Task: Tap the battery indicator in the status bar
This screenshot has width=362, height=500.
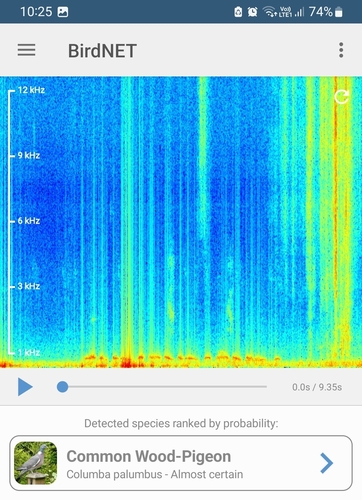Action: pos(339,12)
